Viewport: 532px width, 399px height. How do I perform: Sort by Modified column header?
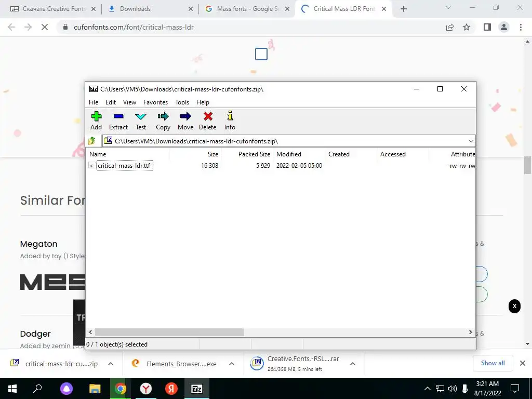(x=299, y=154)
